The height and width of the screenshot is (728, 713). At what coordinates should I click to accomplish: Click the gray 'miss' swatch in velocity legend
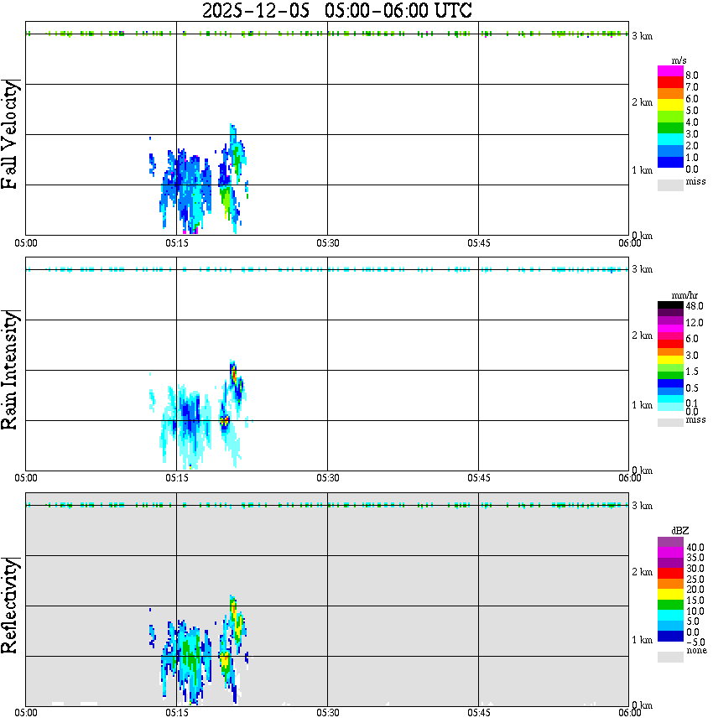point(670,185)
